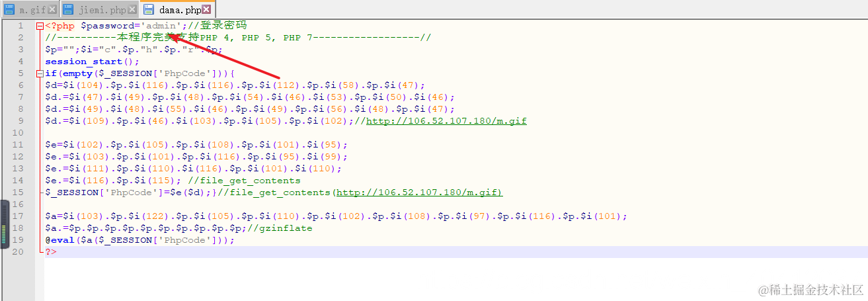Click line number 10 in the margin
This screenshot has height=301, width=868.
click(x=18, y=133)
